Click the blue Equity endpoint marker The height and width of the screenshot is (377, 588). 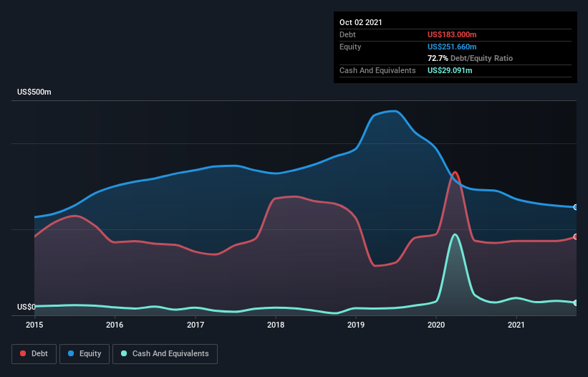pyautogui.click(x=576, y=207)
